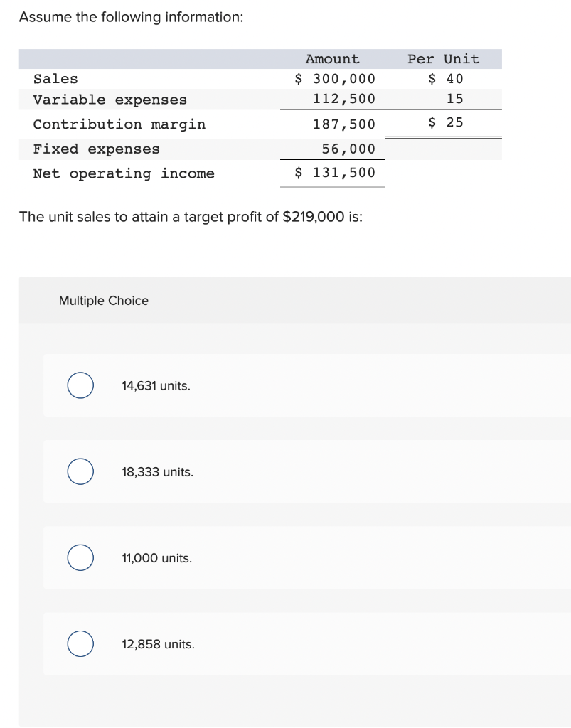The image size is (571, 728).
Task: Click the Variable expenses row label
Action: point(110,100)
